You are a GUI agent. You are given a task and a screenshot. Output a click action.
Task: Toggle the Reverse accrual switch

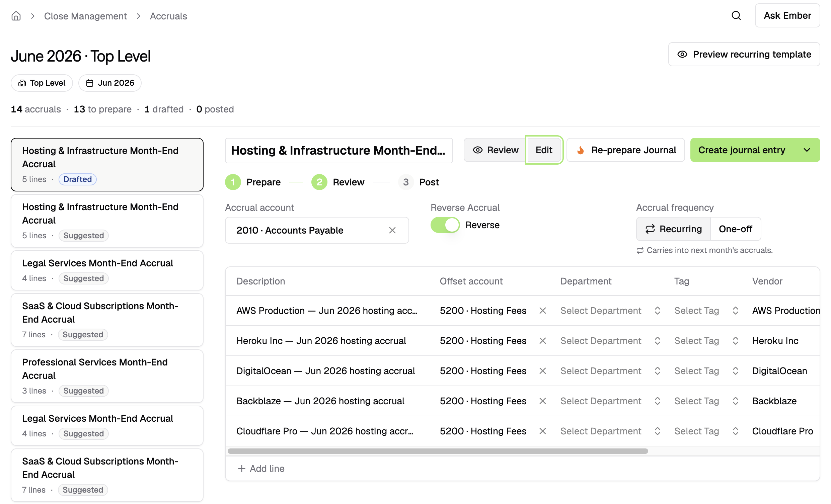coord(445,225)
